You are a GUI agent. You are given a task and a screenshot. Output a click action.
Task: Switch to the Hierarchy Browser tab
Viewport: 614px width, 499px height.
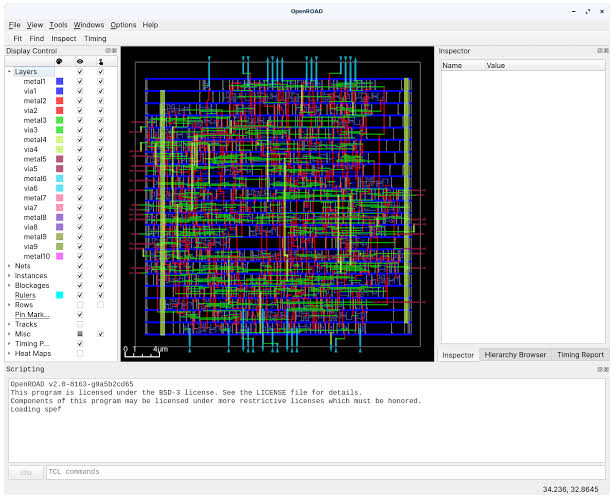tap(515, 355)
